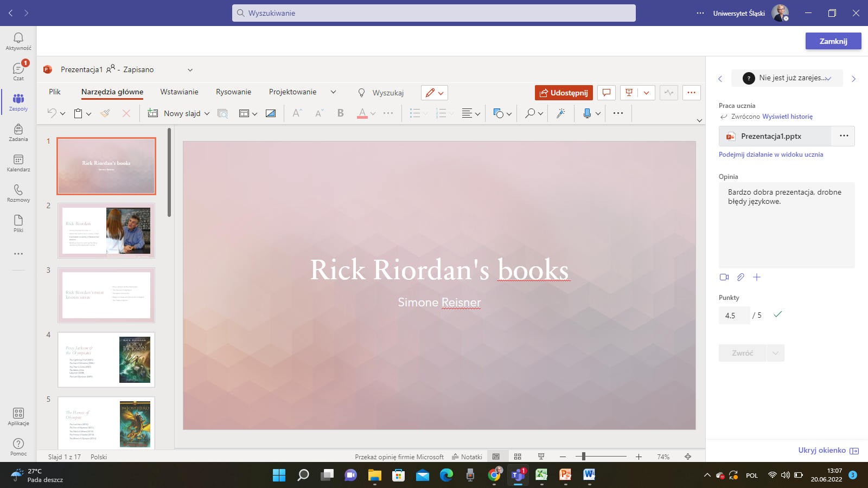Click Ukryj okienko link
Viewport: 868px width, 488px height.
tap(828, 450)
